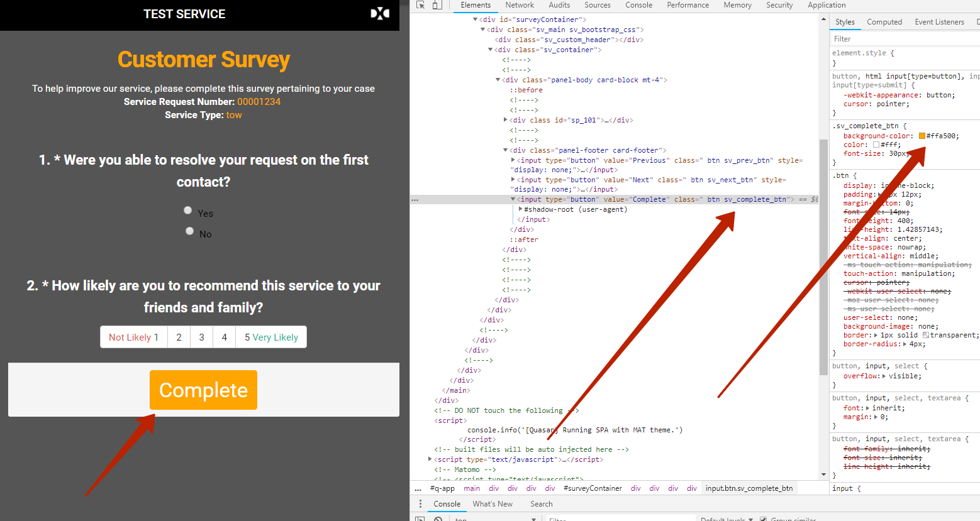Select the No radio button
Viewport: 980px width, 521px height.
[189, 231]
